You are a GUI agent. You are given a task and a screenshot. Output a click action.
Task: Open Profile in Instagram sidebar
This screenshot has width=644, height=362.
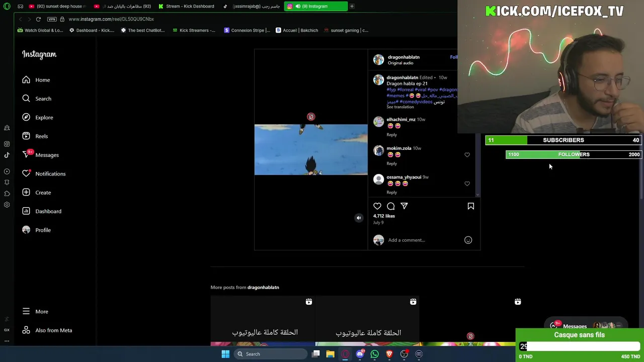click(x=36, y=230)
